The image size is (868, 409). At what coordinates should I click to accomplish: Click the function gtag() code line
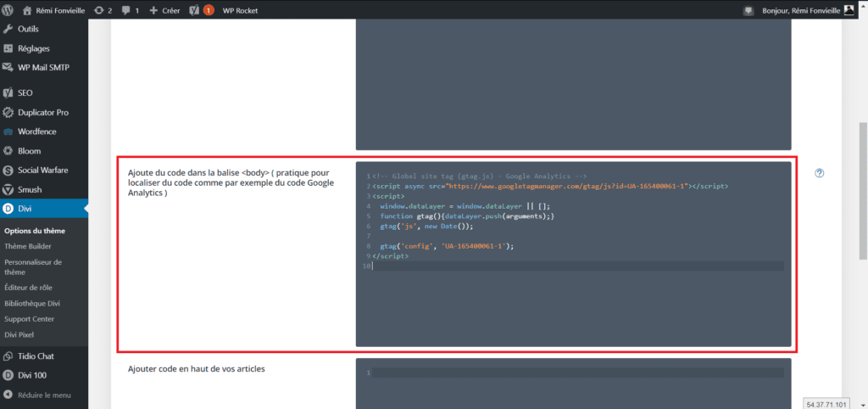pos(467,216)
